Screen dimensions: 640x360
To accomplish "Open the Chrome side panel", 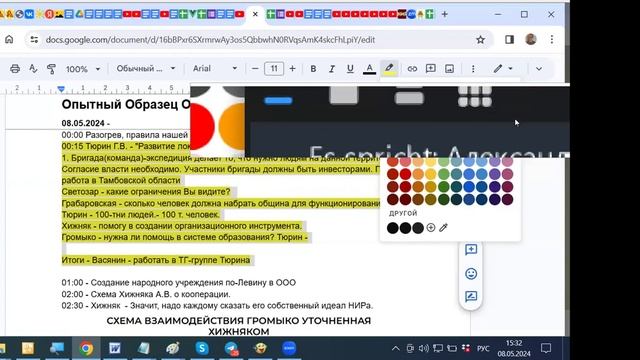I will point(509,40).
